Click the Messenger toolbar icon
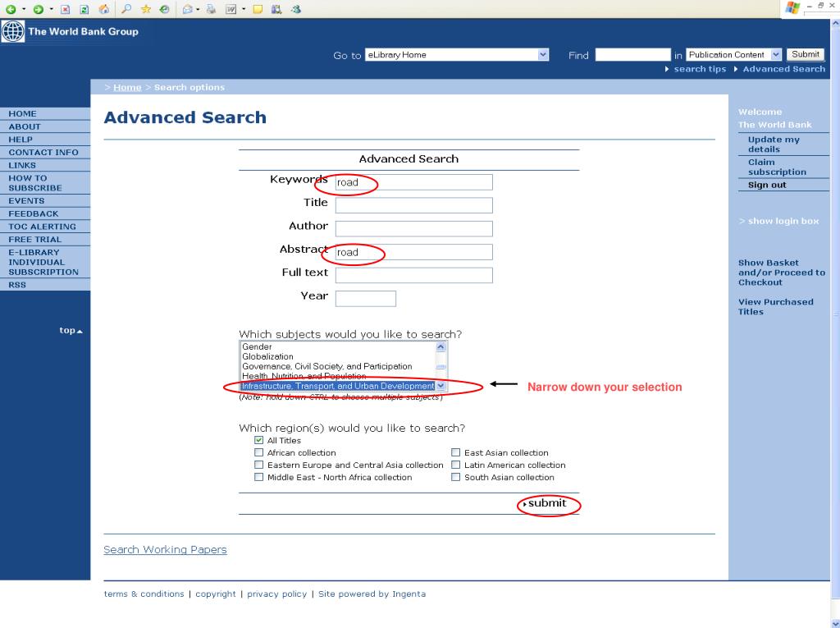This screenshot has width=840, height=628. (295, 9)
